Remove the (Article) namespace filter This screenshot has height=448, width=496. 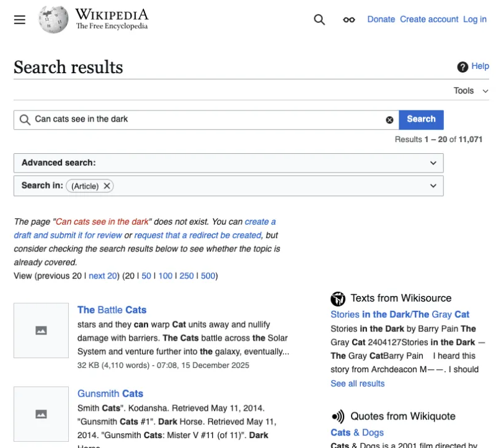pos(107,186)
